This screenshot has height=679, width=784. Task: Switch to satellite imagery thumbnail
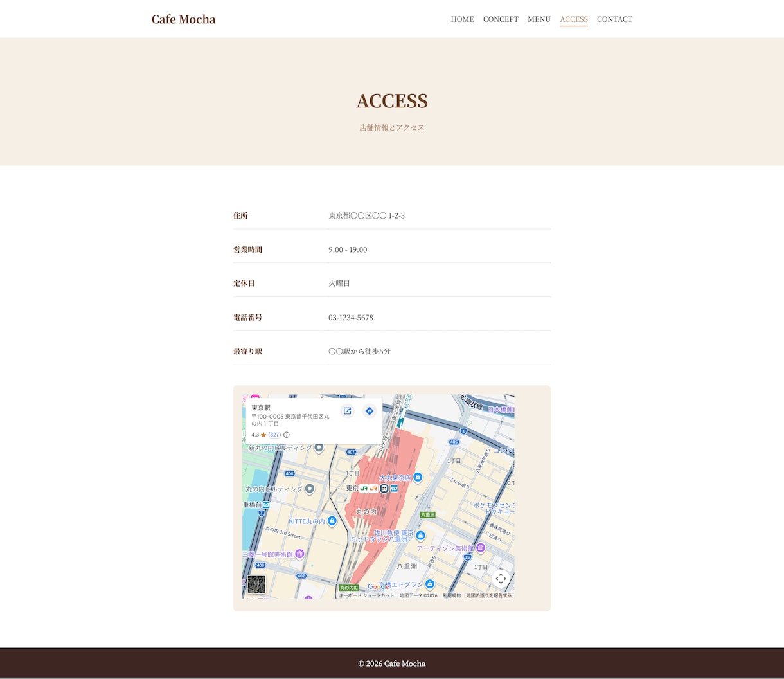coord(256,584)
